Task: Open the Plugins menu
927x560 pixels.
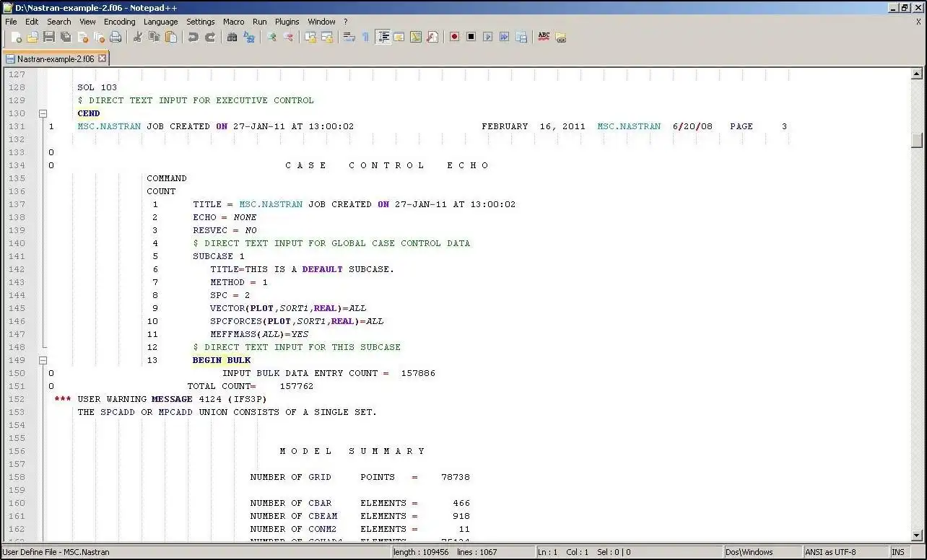Action: [287, 22]
